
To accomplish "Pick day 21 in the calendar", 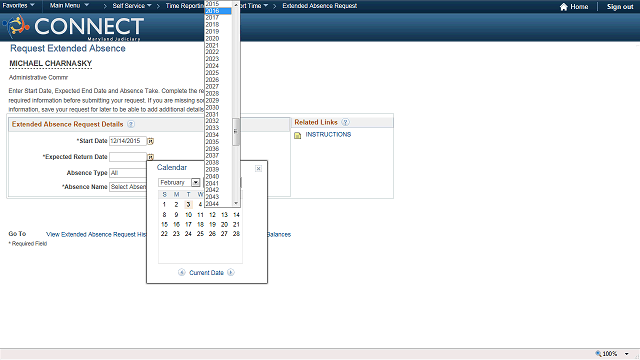I will pos(236,224).
